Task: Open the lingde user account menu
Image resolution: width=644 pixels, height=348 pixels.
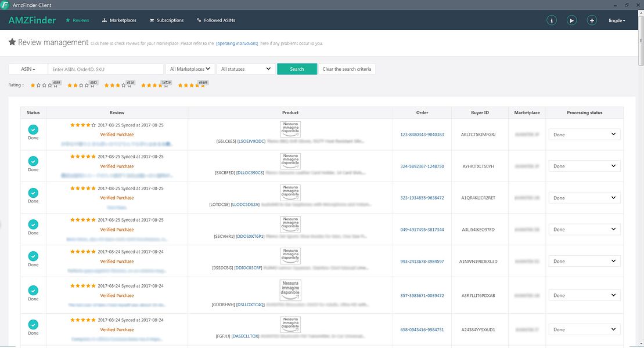Action: (617, 20)
